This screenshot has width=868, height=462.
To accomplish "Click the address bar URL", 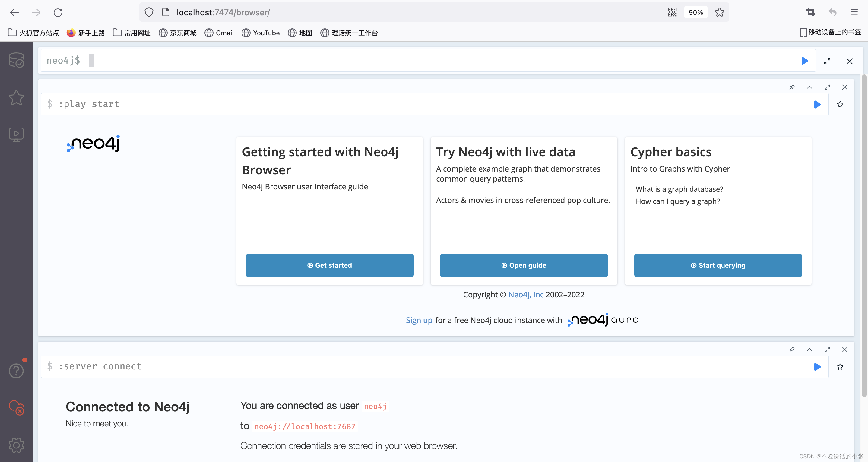I will click(223, 12).
